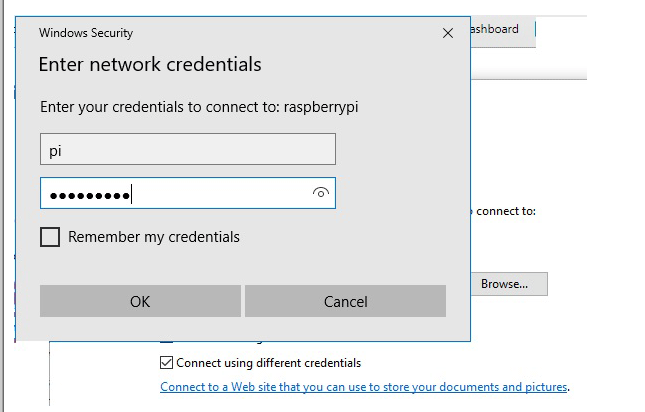Click the partially hidden checkbox below the Cancel button
This screenshot has height=412, width=645.
[x=167, y=340]
